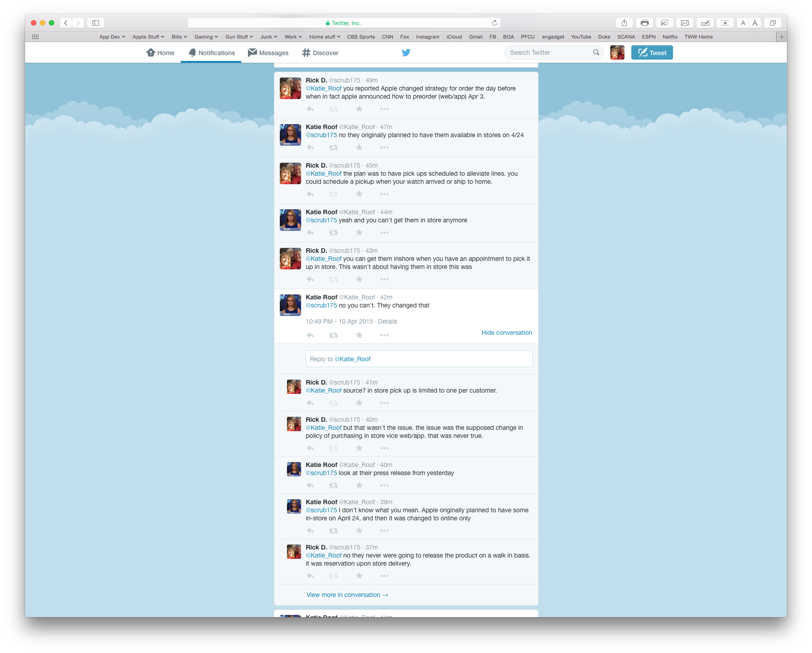Click the Search Twitter field
Image resolution: width=812 pixels, height=653 pixels.
pyautogui.click(x=554, y=52)
